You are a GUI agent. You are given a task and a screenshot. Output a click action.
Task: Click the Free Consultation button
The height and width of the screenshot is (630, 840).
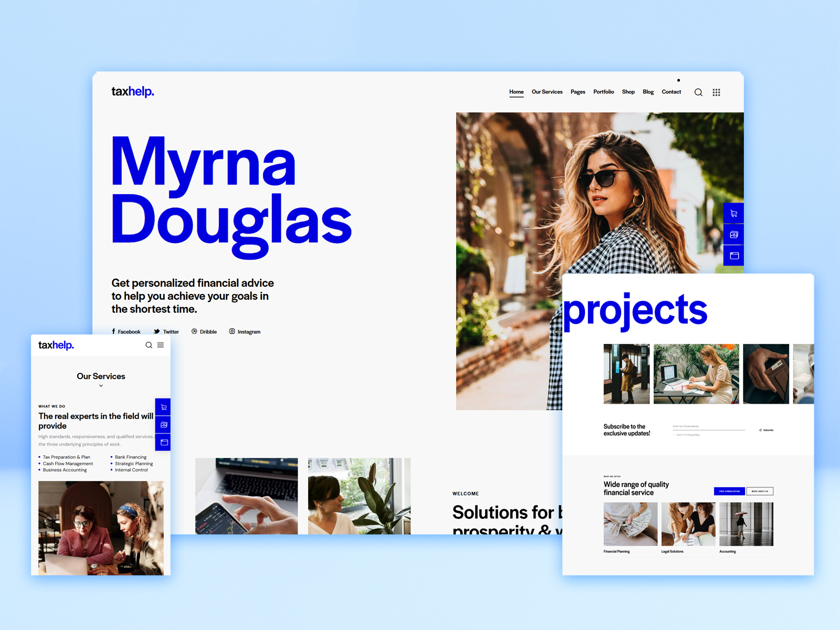pos(729,491)
